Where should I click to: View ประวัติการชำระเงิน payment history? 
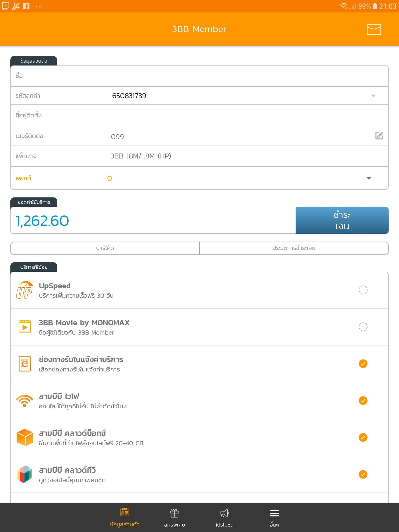(294, 248)
